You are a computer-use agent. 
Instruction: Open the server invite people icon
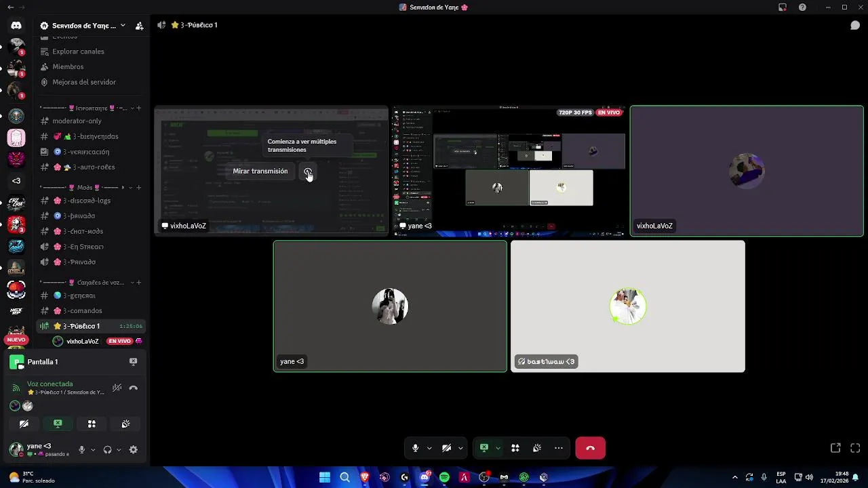pyautogui.click(x=139, y=26)
